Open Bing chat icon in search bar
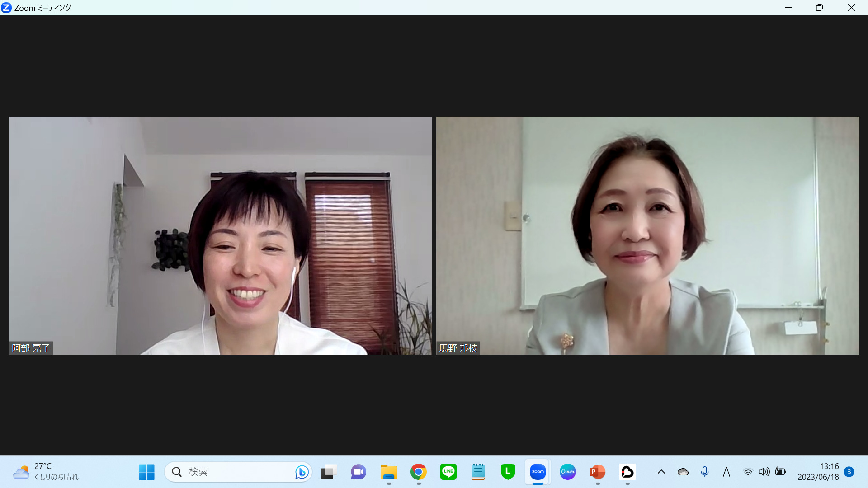868x488 pixels. (302, 472)
